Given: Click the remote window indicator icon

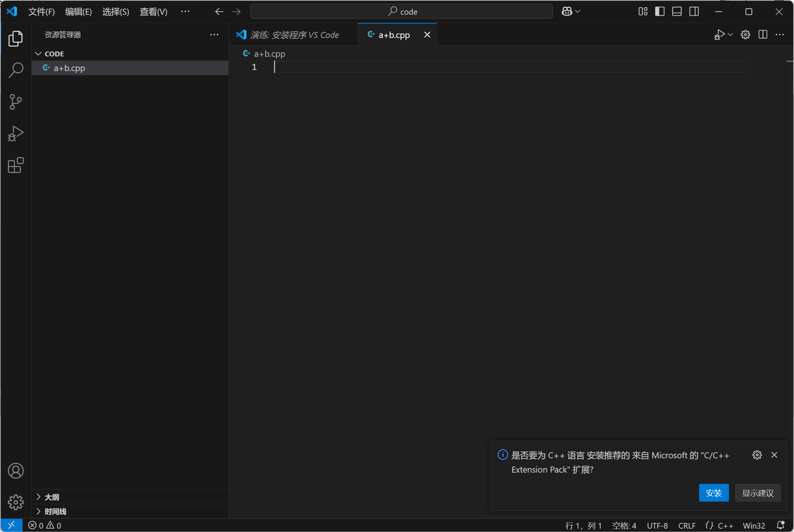Looking at the screenshot, I should pyautogui.click(x=11, y=525).
